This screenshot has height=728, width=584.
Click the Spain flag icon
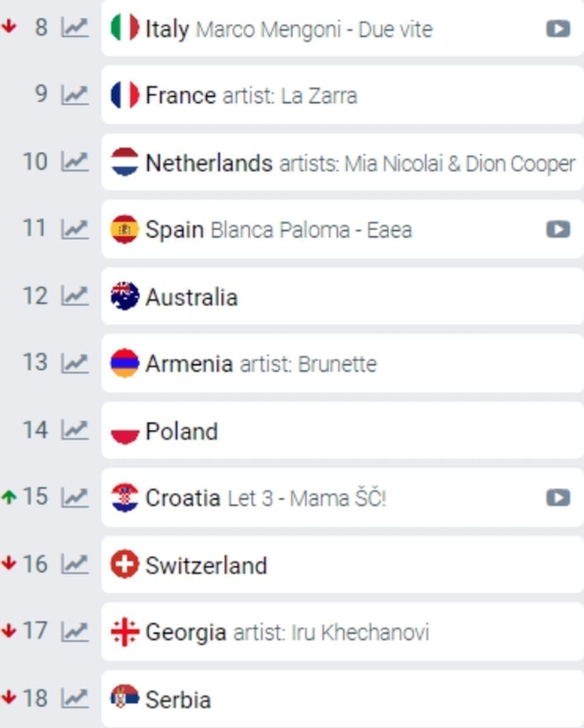(125, 229)
